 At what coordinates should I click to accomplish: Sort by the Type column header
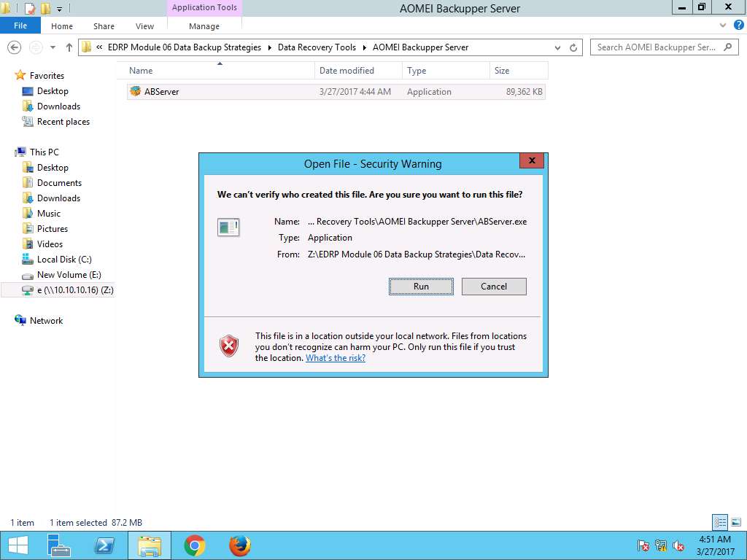(x=446, y=71)
